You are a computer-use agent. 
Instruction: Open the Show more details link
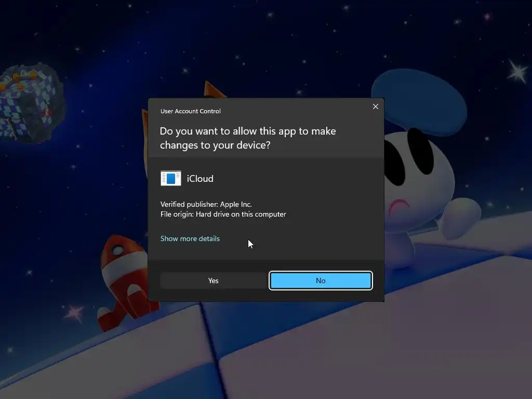pyautogui.click(x=190, y=238)
